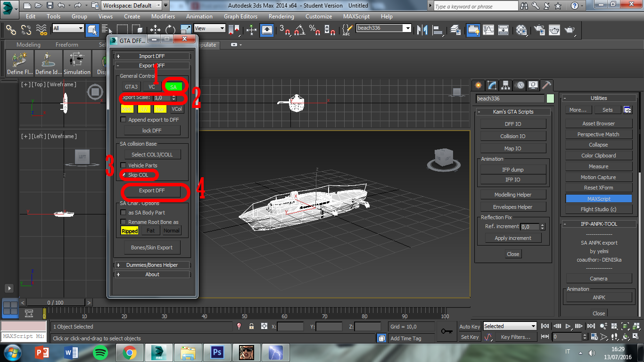Image resolution: width=644 pixels, height=362 pixels.
Task: Click the Type a keyword search field
Action: 476,6
